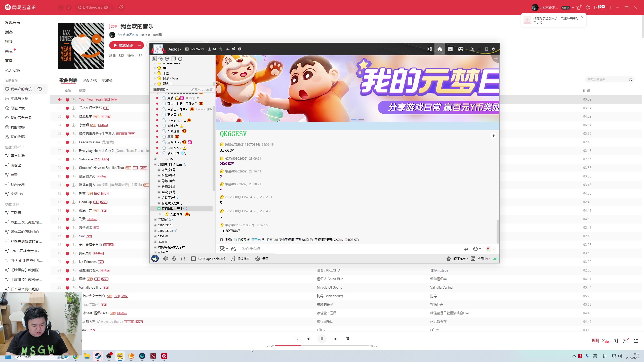Share the channel using share icon
The width and height of the screenshot is (644, 362).
pos(233,49)
